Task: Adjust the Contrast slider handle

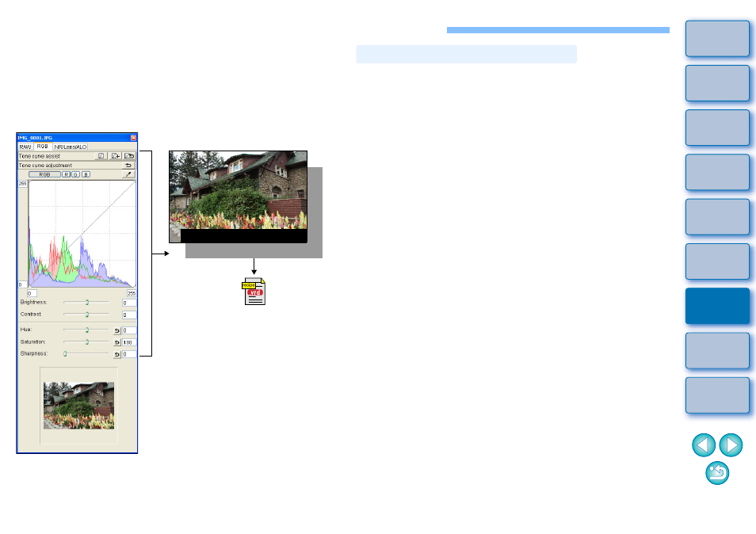Action: (87, 315)
